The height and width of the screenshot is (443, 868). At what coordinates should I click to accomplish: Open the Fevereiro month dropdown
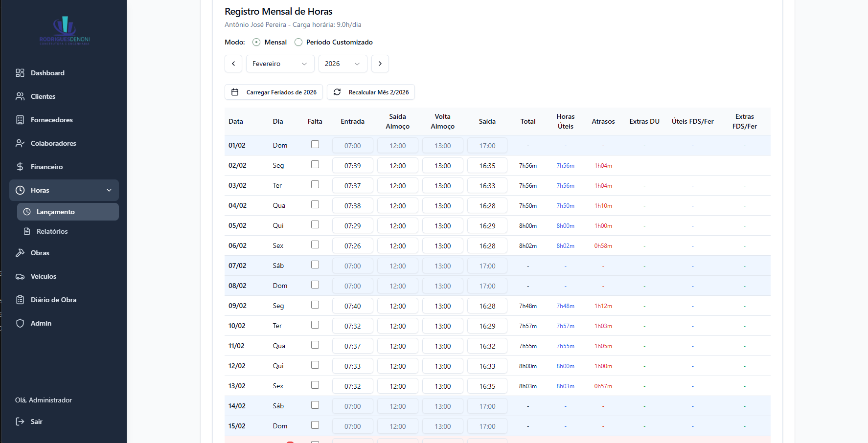pyautogui.click(x=280, y=64)
